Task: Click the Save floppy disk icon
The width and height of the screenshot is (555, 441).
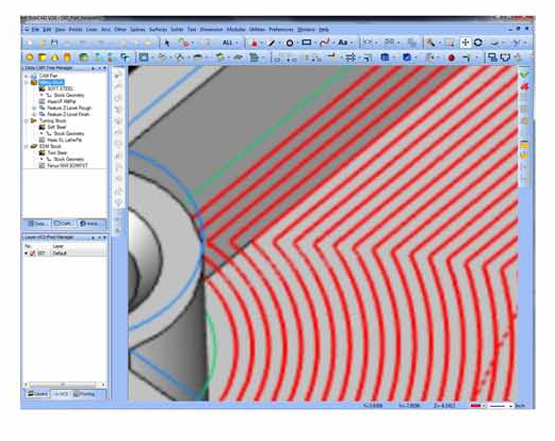Action: tap(54, 43)
